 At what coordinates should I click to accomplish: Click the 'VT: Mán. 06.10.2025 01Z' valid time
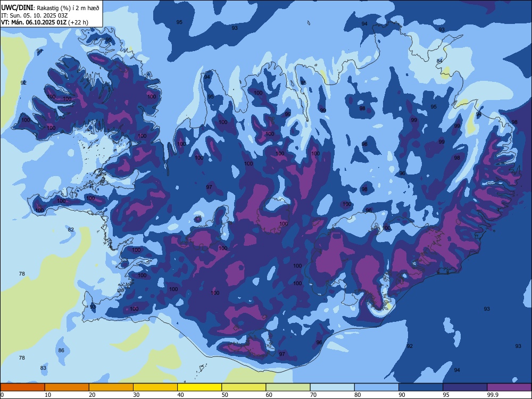click(x=34, y=22)
